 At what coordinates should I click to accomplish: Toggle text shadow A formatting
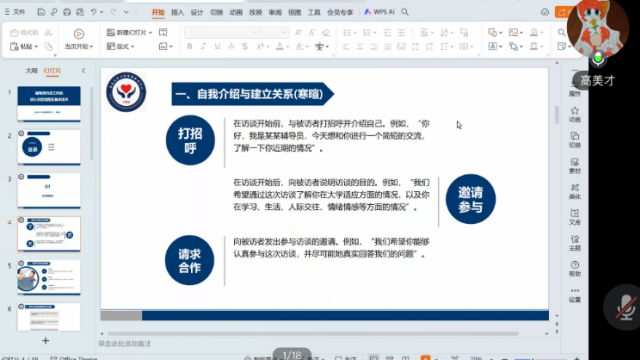(231, 47)
